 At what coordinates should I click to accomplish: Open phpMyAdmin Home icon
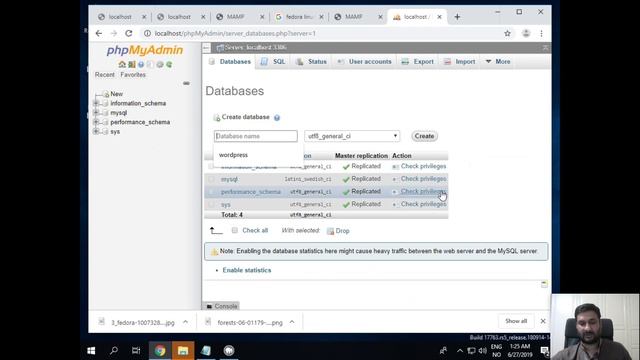[x=122, y=64]
